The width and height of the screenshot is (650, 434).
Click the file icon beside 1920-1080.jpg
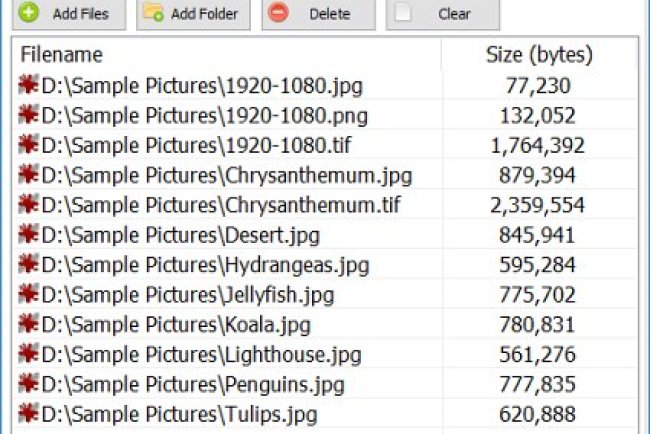[28, 87]
